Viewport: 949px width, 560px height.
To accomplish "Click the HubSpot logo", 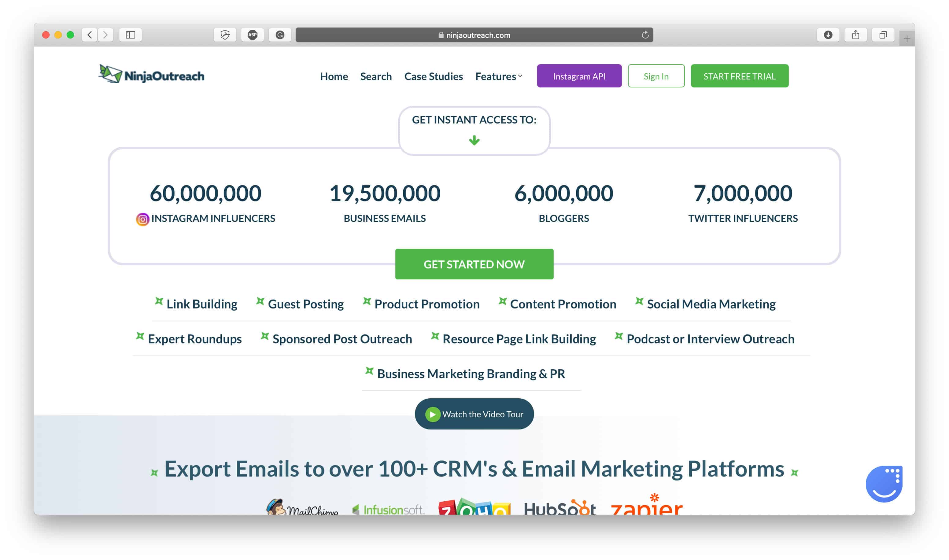I will click(x=559, y=507).
